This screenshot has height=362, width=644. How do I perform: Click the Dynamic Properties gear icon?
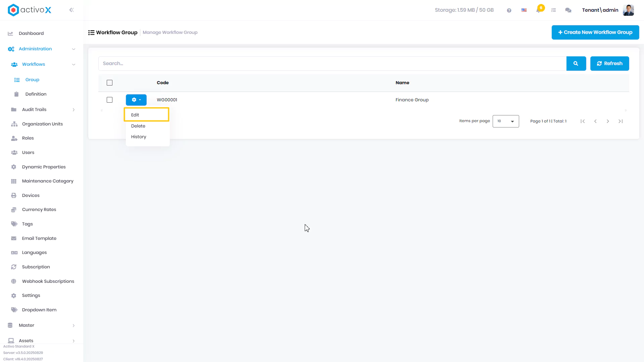14,167
